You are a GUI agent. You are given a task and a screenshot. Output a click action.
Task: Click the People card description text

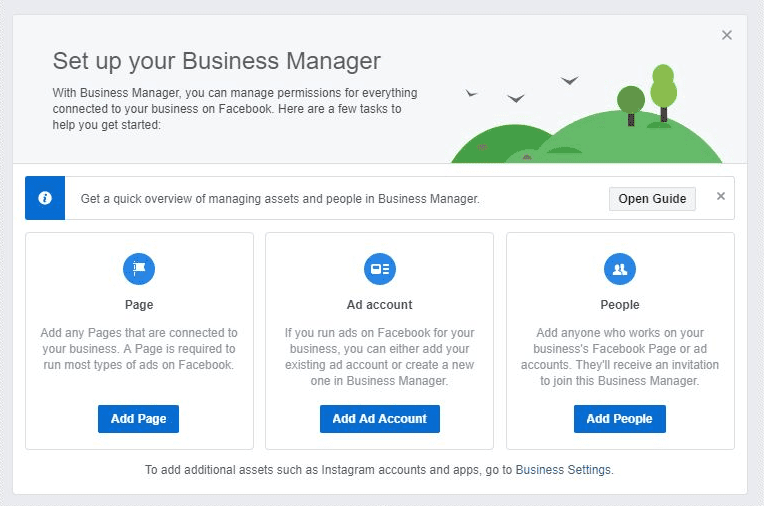click(x=620, y=357)
